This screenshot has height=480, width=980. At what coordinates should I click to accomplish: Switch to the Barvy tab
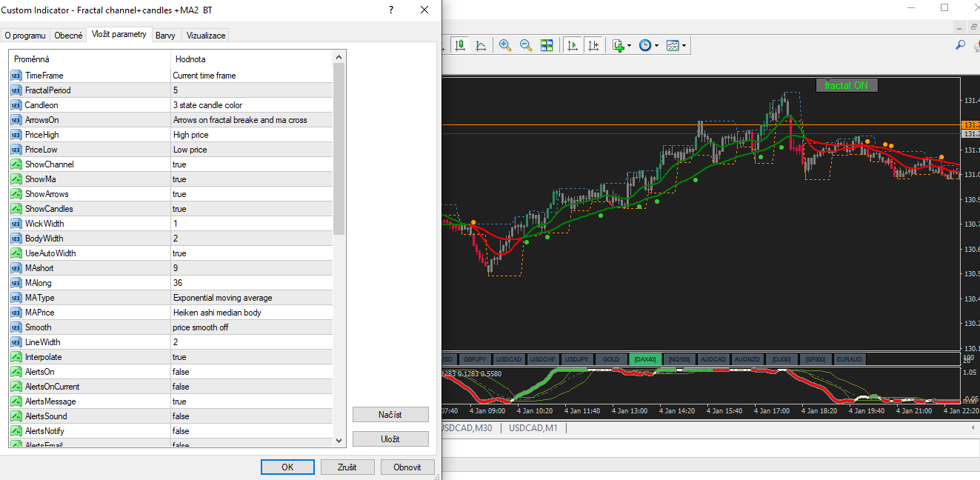coord(166,36)
